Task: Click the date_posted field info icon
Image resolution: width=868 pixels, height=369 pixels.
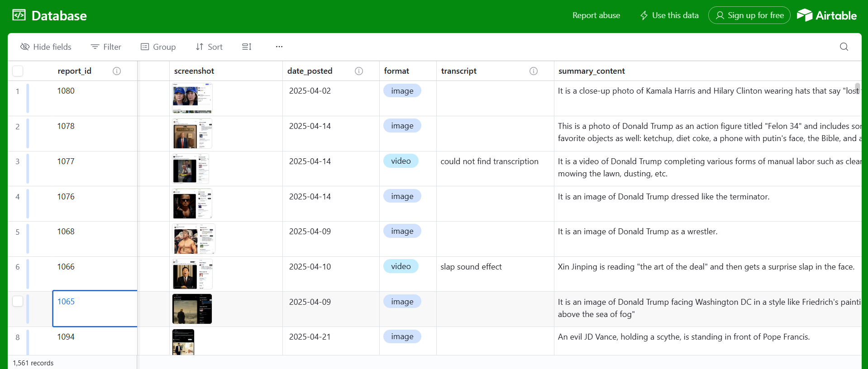Action: click(359, 71)
